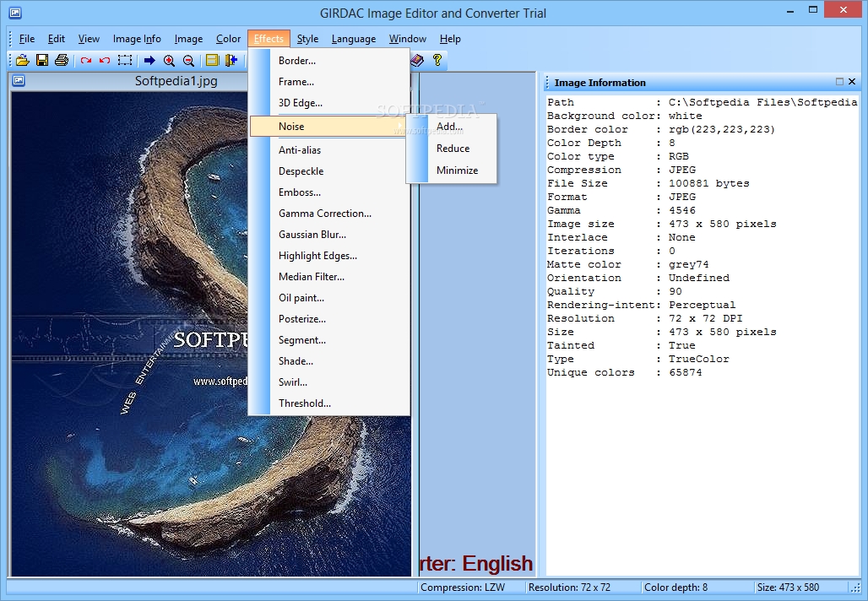Choose Add... from the Noise submenu
The height and width of the screenshot is (601, 868).
point(449,127)
